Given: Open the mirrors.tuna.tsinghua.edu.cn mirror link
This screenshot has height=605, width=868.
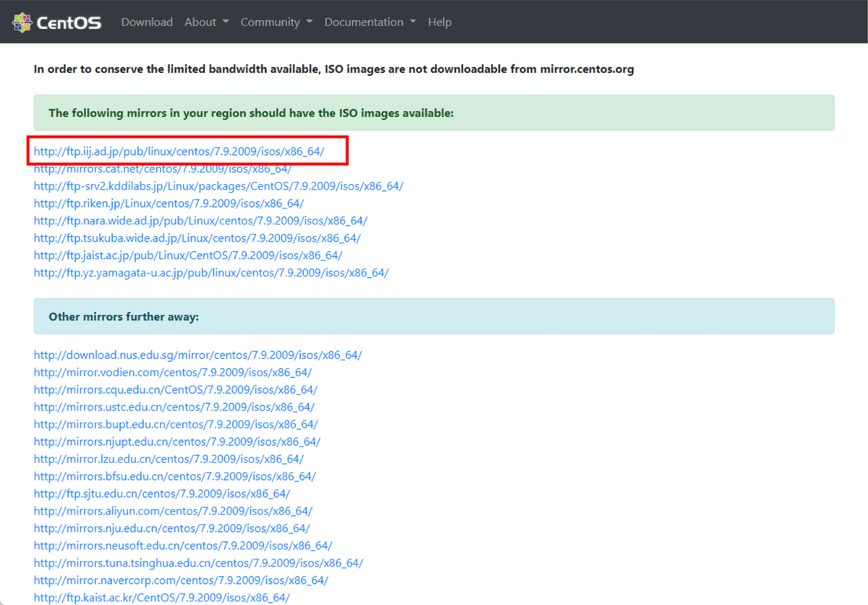Looking at the screenshot, I should 199,564.
